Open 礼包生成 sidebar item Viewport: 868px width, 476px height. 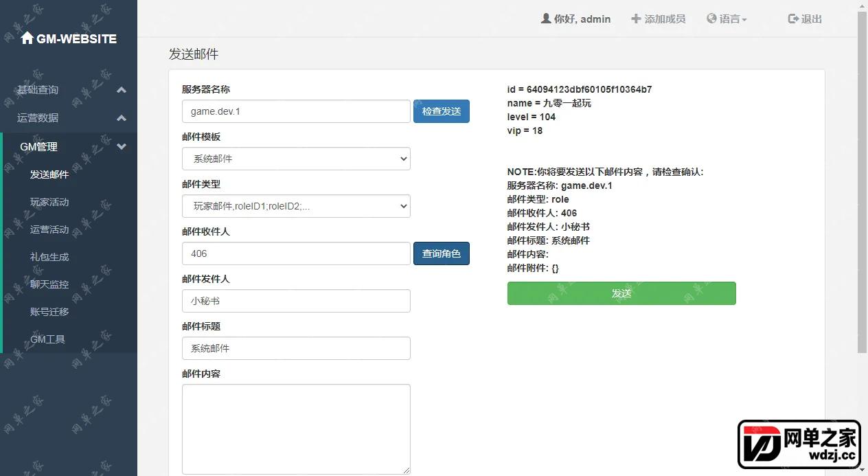tap(49, 257)
